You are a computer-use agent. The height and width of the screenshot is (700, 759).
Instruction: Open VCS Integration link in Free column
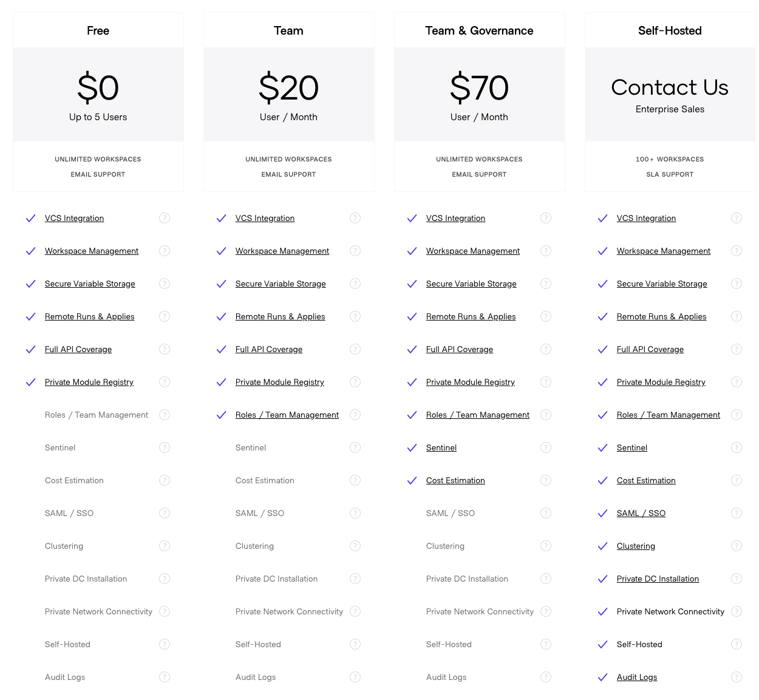click(74, 218)
